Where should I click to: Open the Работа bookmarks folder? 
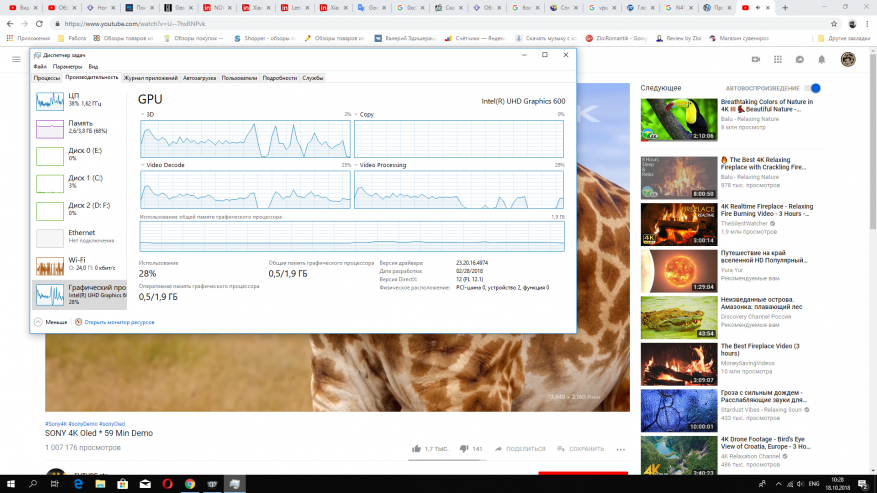[x=72, y=39]
